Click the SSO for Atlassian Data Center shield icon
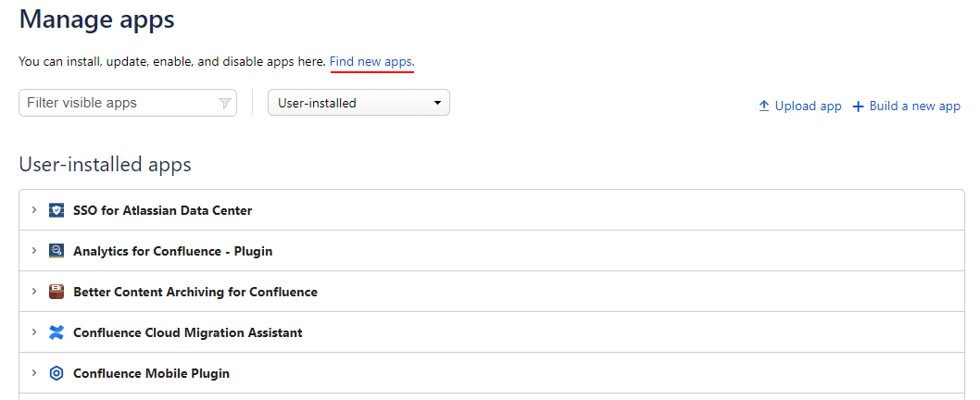 pos(57,210)
